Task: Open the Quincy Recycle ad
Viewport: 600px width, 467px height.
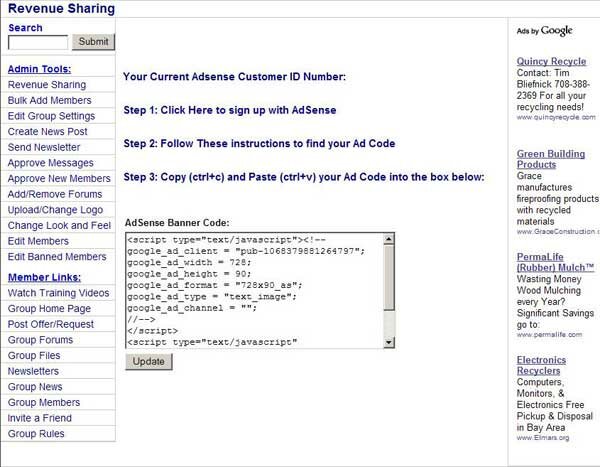Action: (551, 61)
